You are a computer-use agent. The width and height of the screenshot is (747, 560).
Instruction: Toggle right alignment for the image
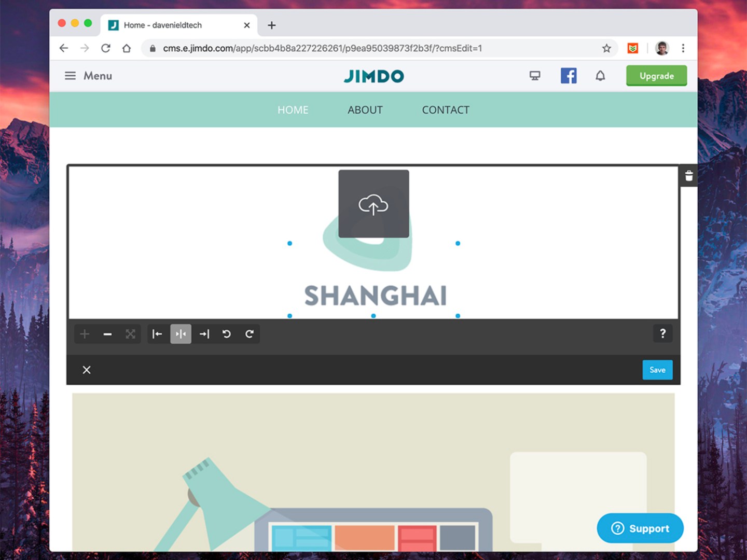[x=204, y=334]
